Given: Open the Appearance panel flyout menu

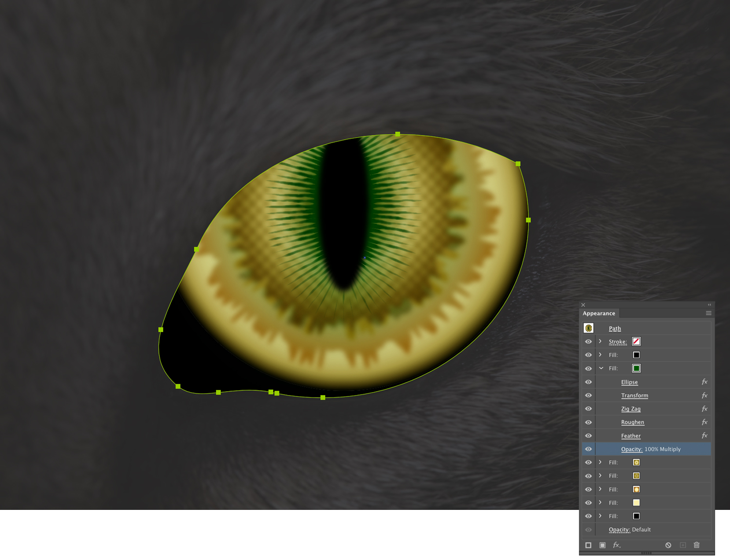Looking at the screenshot, I should tap(708, 313).
